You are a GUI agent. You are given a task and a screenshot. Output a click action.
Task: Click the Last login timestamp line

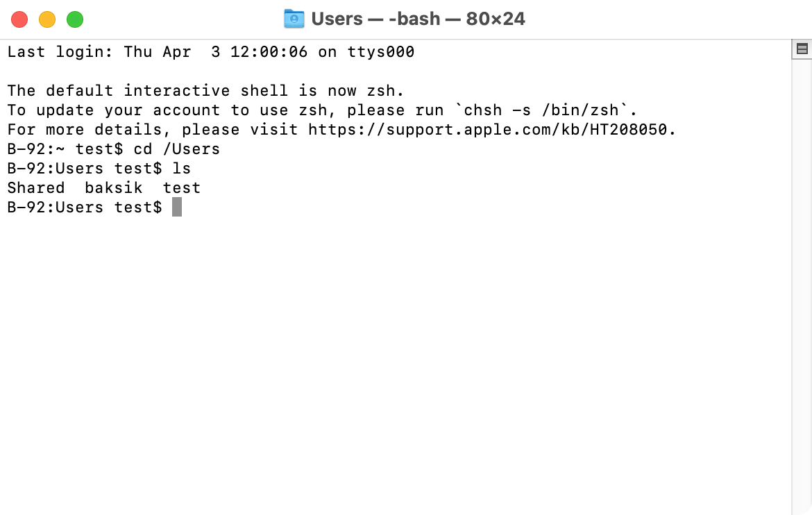point(208,51)
